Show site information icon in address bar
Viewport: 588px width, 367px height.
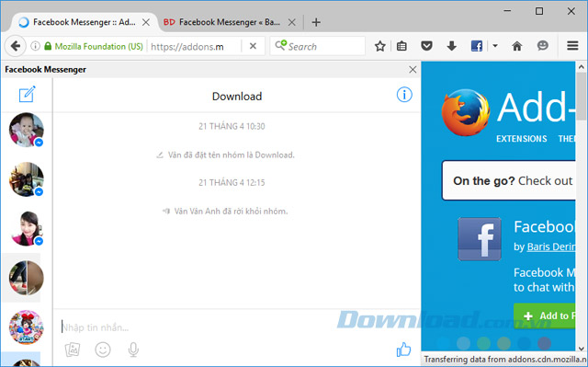35,46
